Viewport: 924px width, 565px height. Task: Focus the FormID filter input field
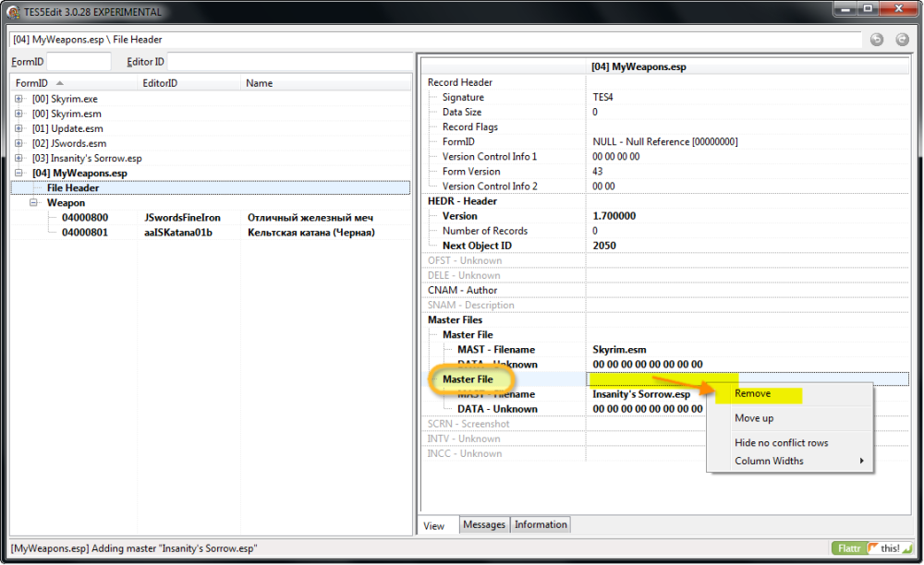tap(79, 61)
